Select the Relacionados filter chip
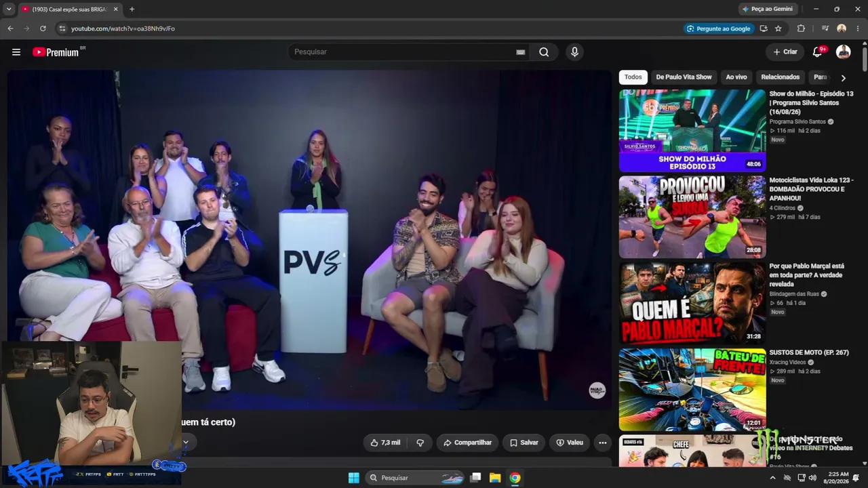The width and height of the screenshot is (868, 488). pos(781,77)
